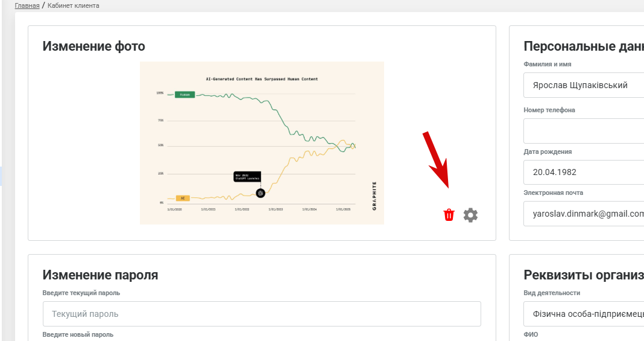Click the Изменение фото heading
The image size is (644, 341).
click(93, 46)
